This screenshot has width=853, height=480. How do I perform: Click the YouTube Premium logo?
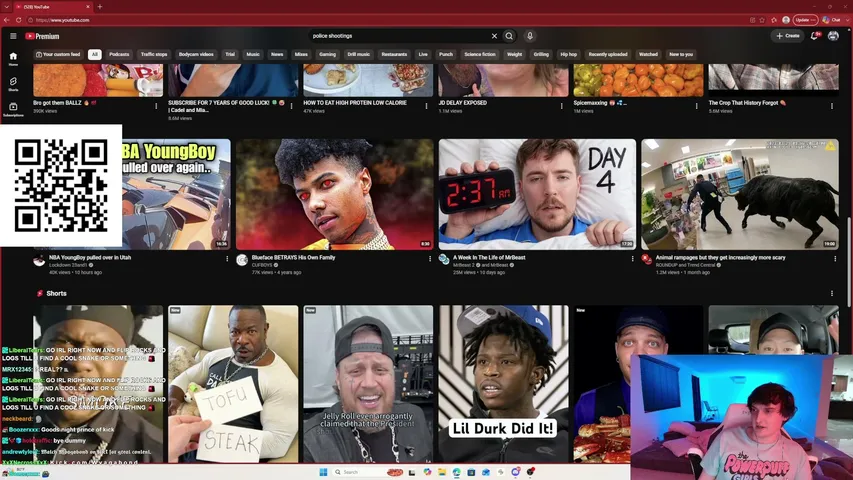42,36
